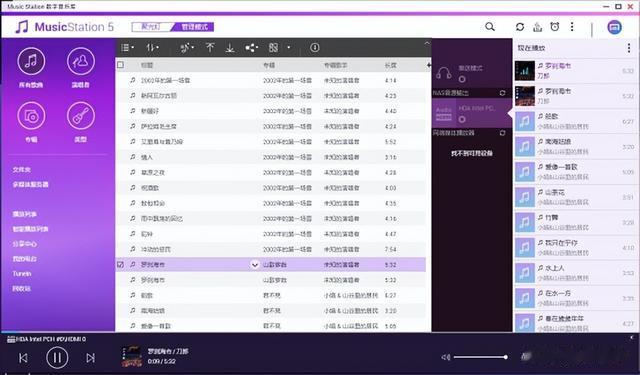Sort by the Title column header
The image size is (640, 375).
(x=147, y=65)
